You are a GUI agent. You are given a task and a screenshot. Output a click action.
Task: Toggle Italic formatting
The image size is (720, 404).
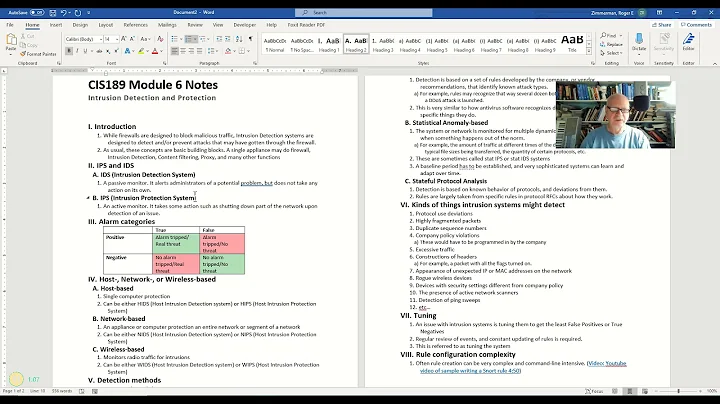77,51
